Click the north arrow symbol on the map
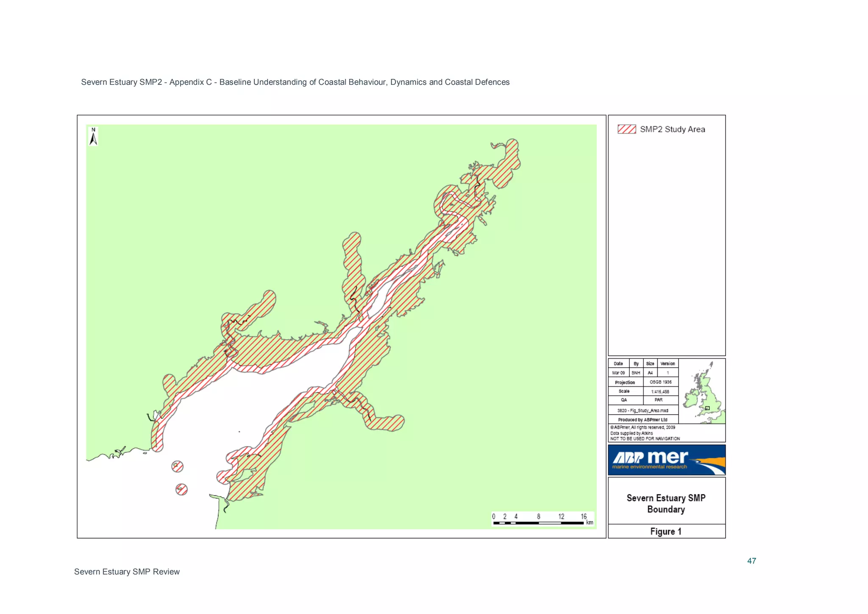This screenshot has height=614, width=868. (x=93, y=137)
